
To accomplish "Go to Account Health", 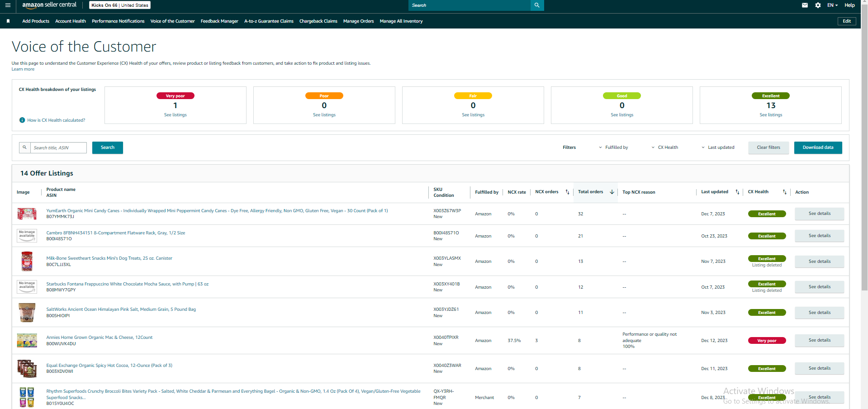I will (x=71, y=21).
